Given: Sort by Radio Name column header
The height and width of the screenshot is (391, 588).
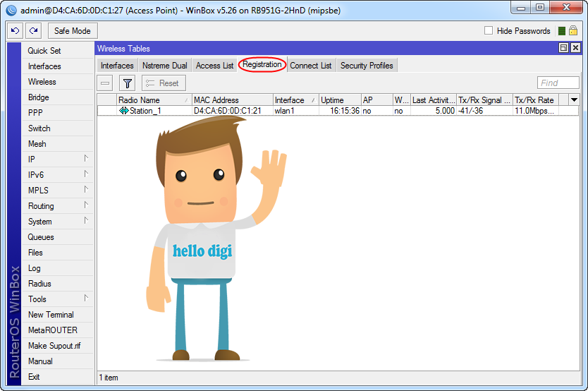Looking at the screenshot, I should click(154, 100).
